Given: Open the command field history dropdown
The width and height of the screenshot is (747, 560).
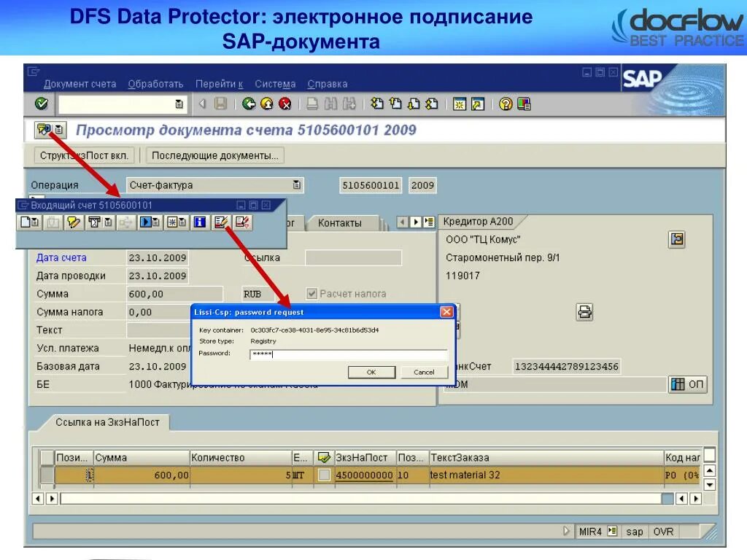Looking at the screenshot, I should click(x=179, y=104).
